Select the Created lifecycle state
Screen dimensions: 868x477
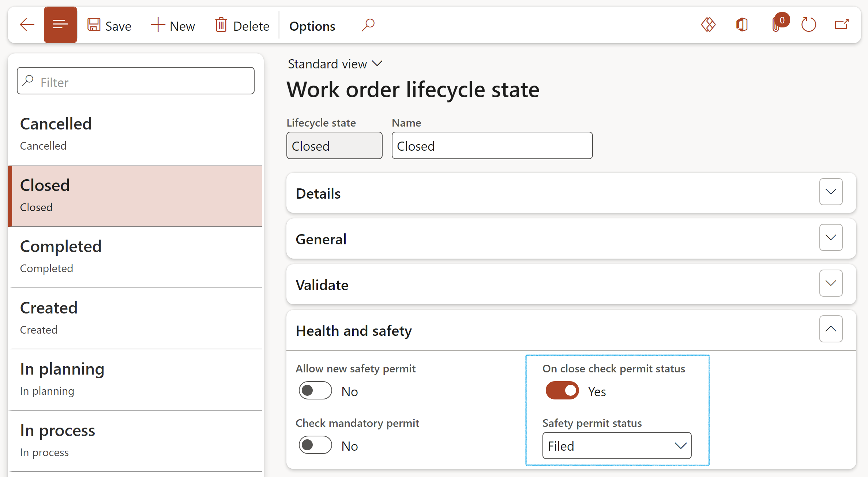tap(135, 319)
